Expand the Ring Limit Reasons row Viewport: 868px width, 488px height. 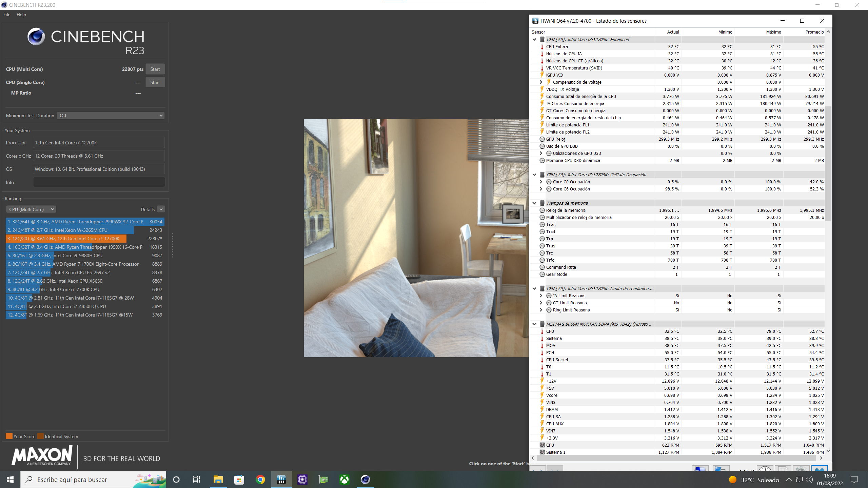coord(541,310)
